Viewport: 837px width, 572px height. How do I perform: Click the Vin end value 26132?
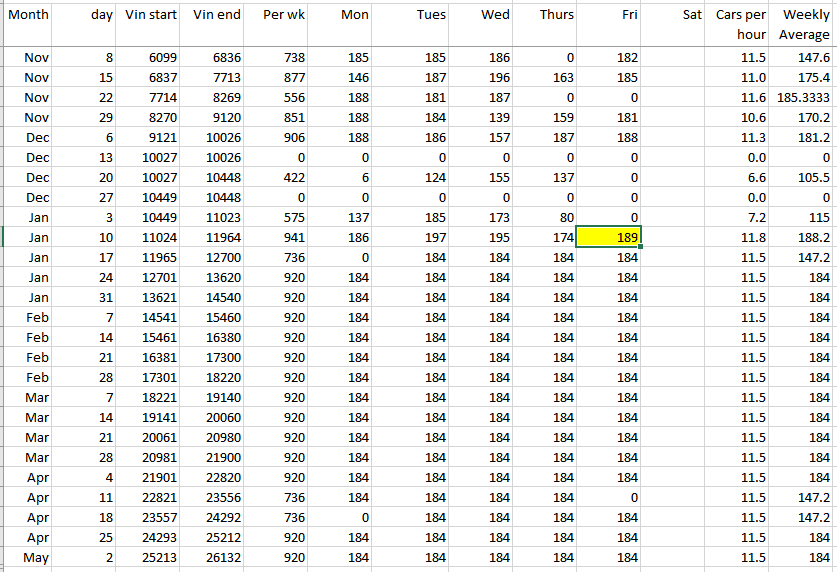pos(215,557)
